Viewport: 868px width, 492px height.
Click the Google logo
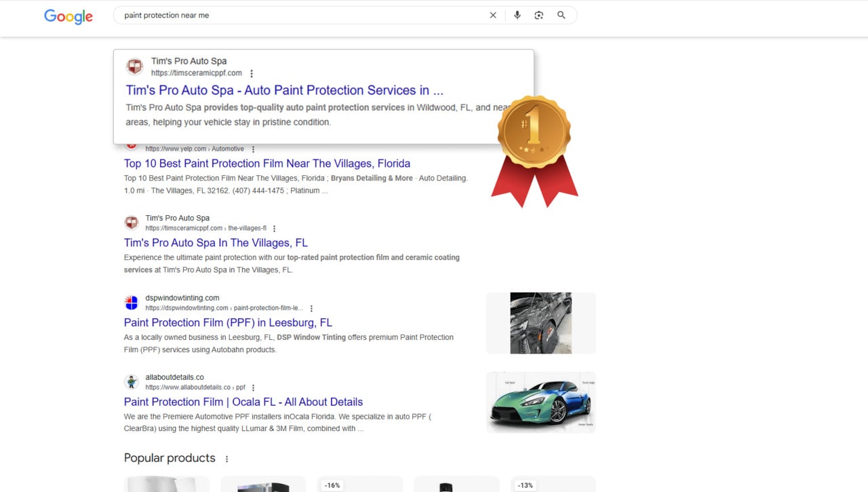[x=68, y=16]
